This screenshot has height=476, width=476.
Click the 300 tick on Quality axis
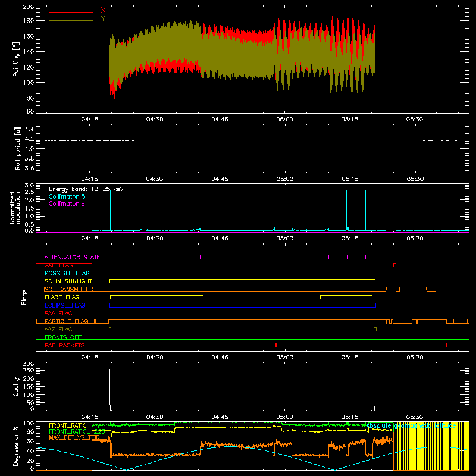coord(28,364)
